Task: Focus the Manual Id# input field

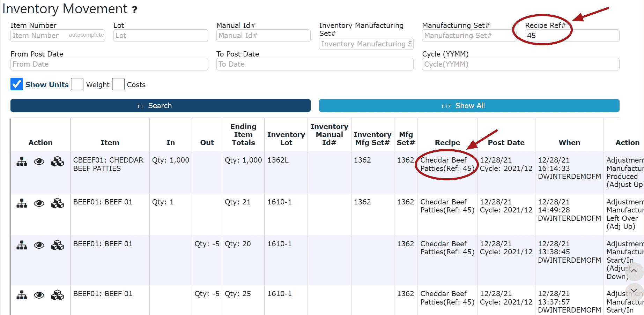Action: click(264, 36)
